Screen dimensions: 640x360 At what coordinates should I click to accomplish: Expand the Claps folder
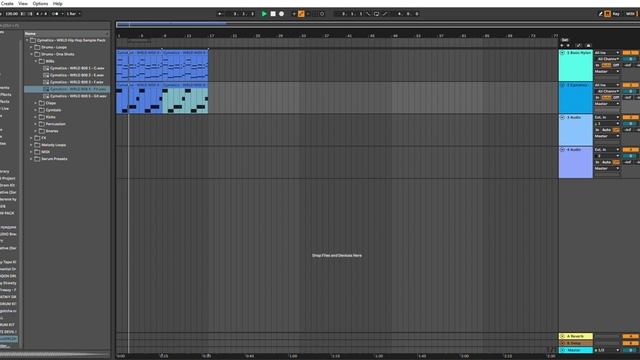[x=36, y=103]
